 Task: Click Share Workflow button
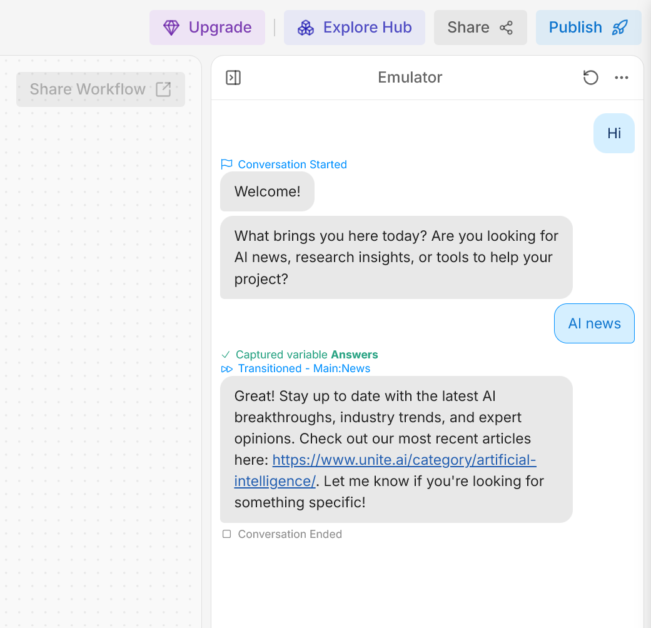coord(100,89)
